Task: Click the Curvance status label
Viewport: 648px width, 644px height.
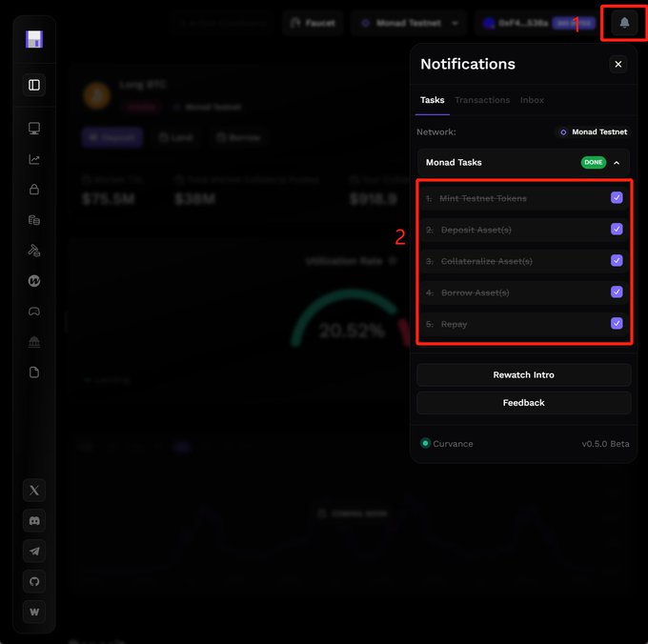Action: [446, 443]
